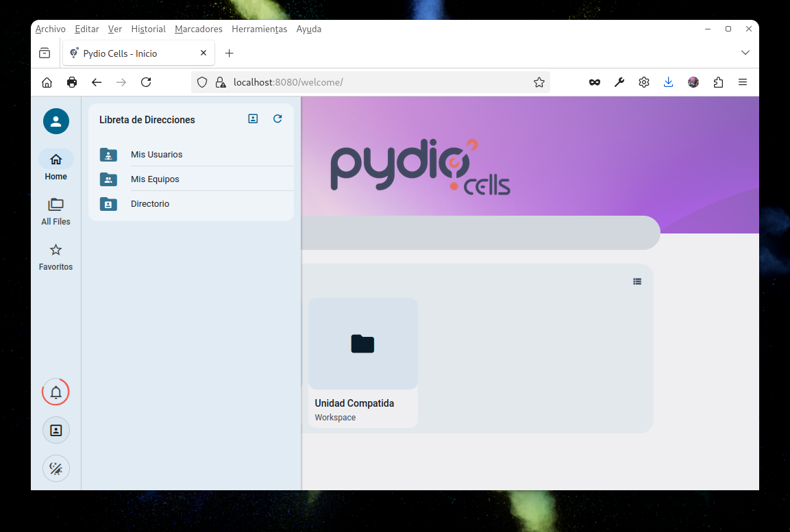
Task: Click the grey search bar
Action: click(481, 233)
